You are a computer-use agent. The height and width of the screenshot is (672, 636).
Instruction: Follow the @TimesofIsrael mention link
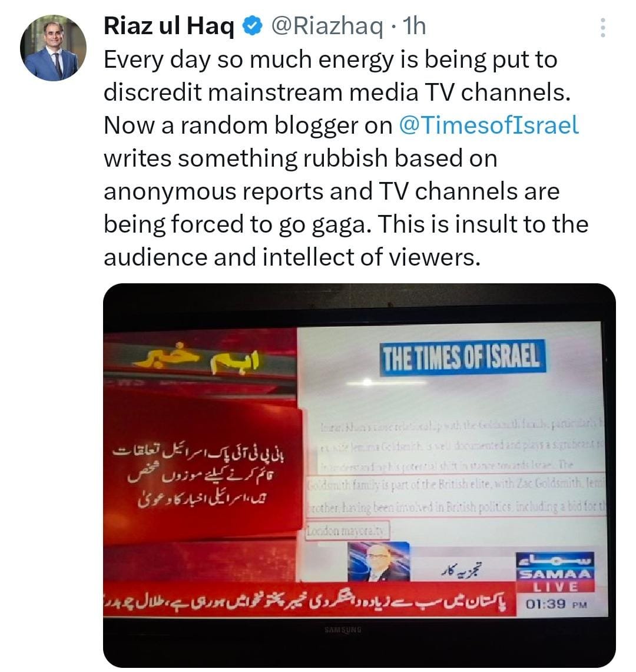point(489,125)
